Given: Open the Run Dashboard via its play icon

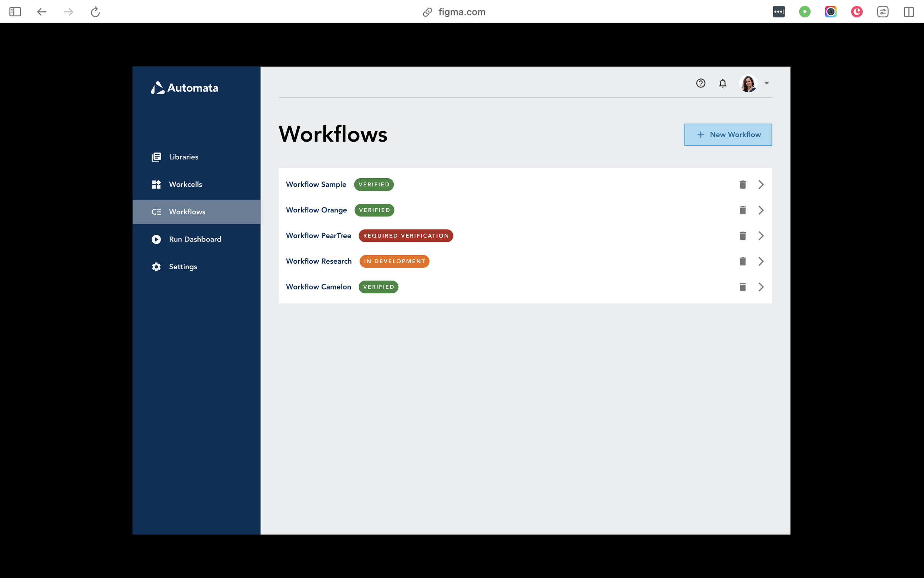Looking at the screenshot, I should 156,239.
